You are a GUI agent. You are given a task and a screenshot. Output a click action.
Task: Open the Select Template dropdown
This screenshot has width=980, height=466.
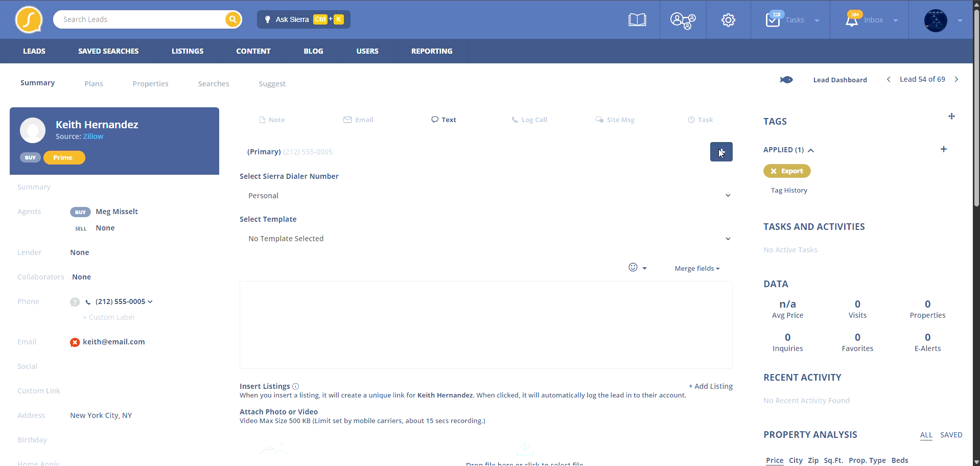[x=486, y=239]
